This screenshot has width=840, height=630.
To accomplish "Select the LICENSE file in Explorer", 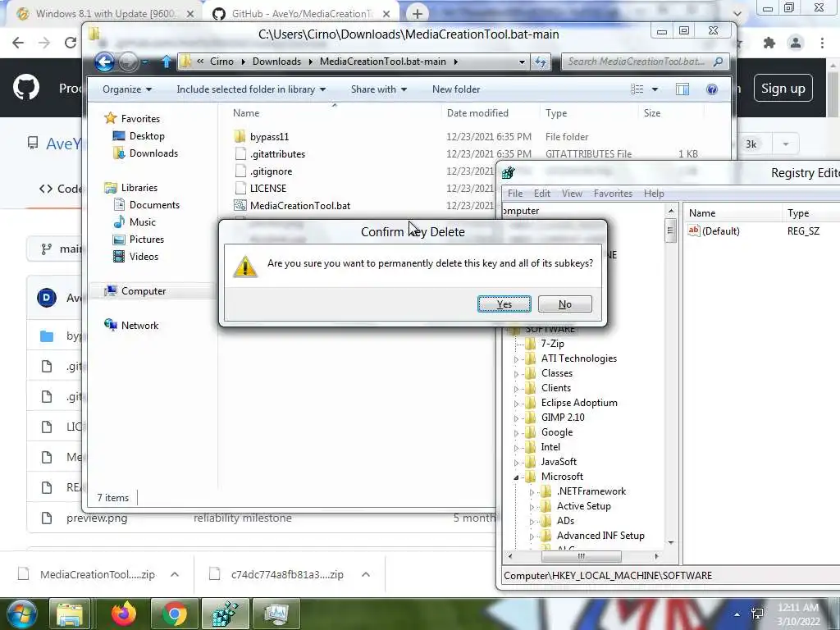I will [268, 189].
